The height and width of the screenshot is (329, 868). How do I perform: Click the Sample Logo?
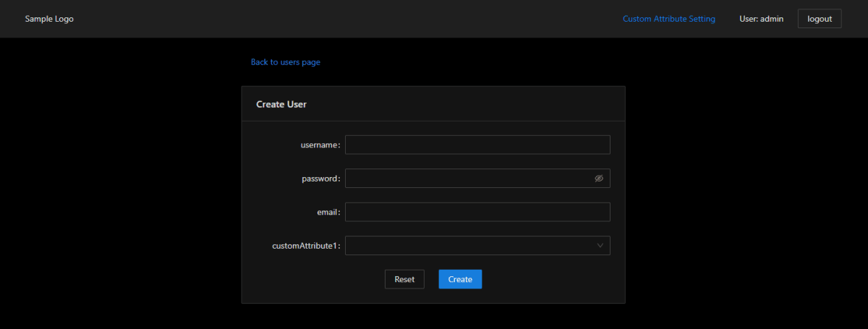(49, 19)
